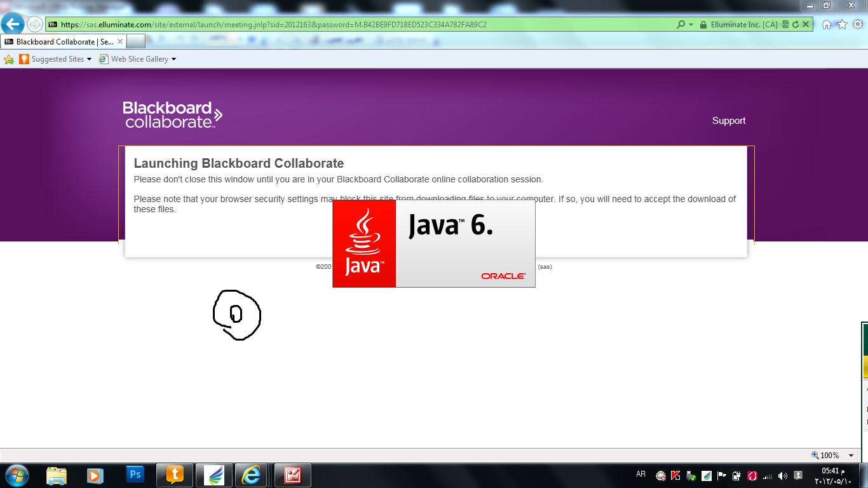Expand the zoom level dropdown arrow
This screenshot has width=868, height=488.
pyautogui.click(x=852, y=456)
